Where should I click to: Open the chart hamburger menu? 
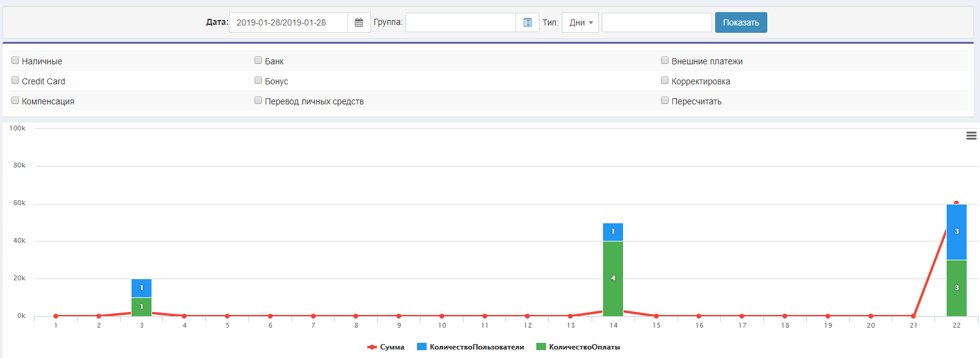[971, 136]
